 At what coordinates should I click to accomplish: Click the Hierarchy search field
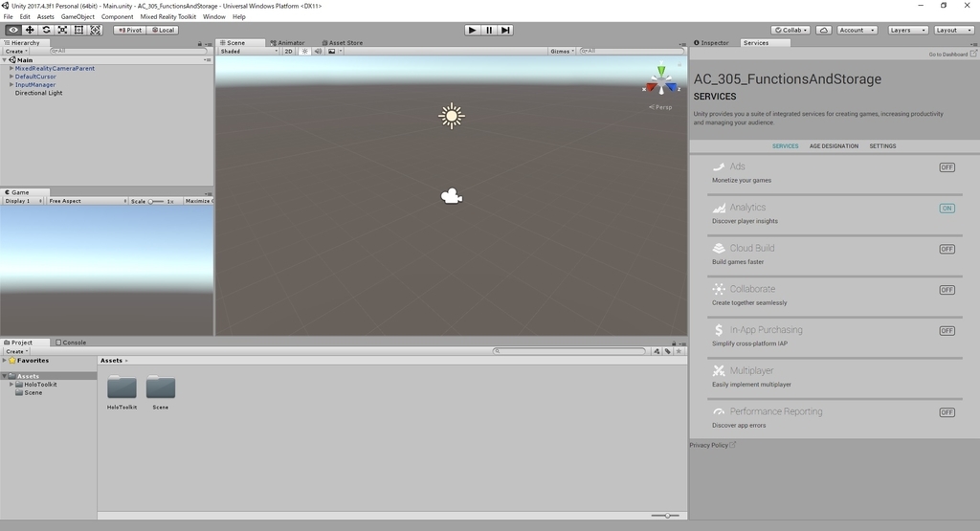coord(128,52)
